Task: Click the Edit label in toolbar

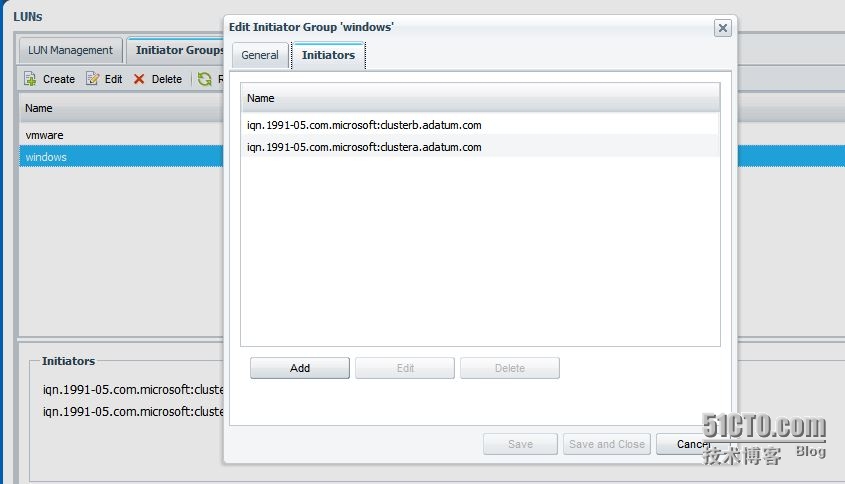Action: (x=113, y=79)
